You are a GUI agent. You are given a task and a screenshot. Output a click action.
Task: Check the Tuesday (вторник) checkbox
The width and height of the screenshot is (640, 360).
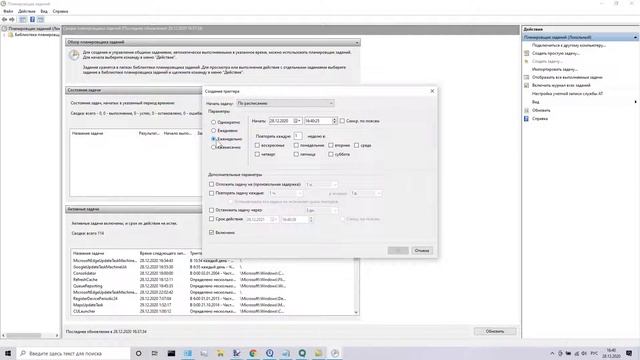coord(331,145)
